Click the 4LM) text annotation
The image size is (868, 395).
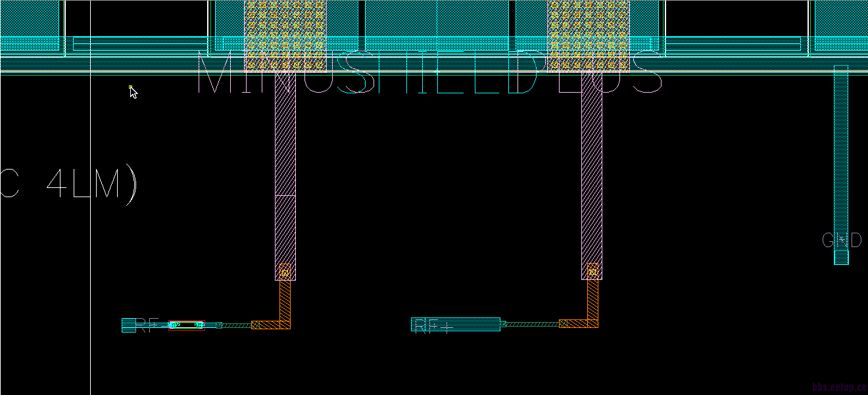coord(92,185)
